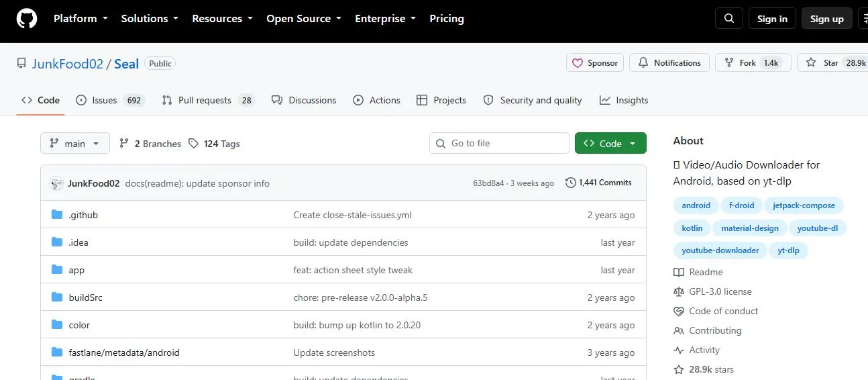View the 124 Tags link
This screenshot has height=380, width=868.
click(x=214, y=144)
